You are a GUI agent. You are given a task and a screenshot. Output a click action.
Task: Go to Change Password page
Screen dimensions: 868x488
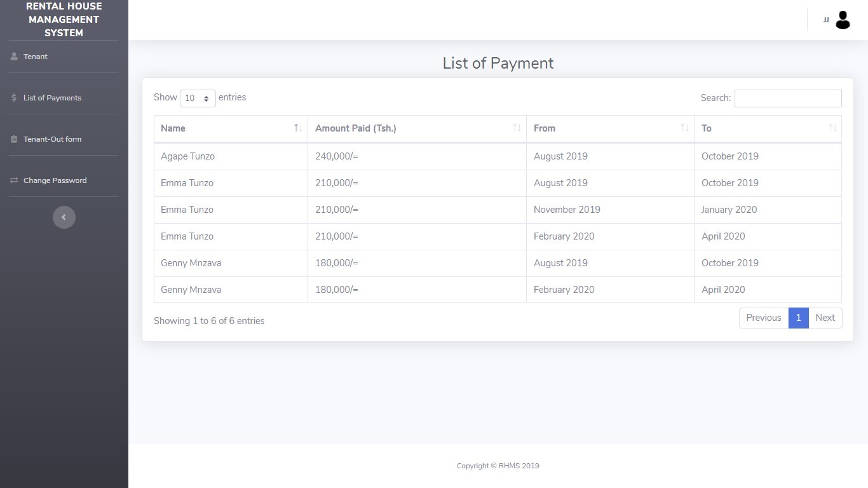(x=55, y=180)
